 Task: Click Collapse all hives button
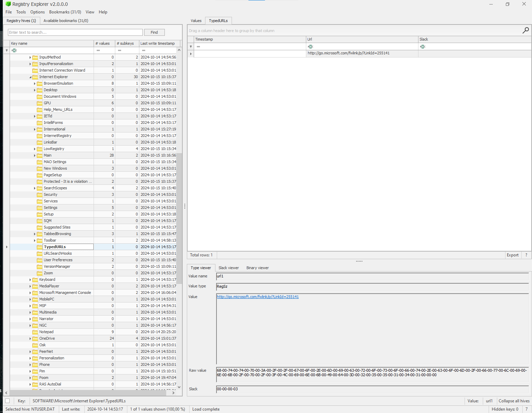coord(514,401)
